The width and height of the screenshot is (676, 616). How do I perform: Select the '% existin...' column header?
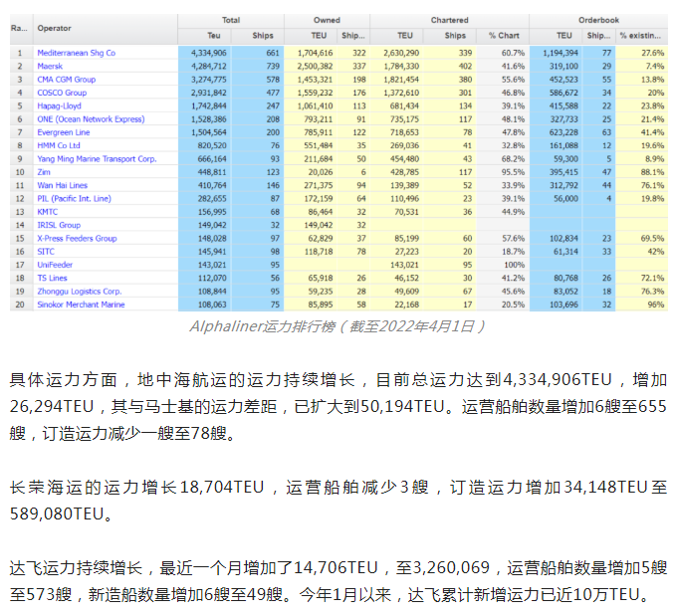(641, 36)
